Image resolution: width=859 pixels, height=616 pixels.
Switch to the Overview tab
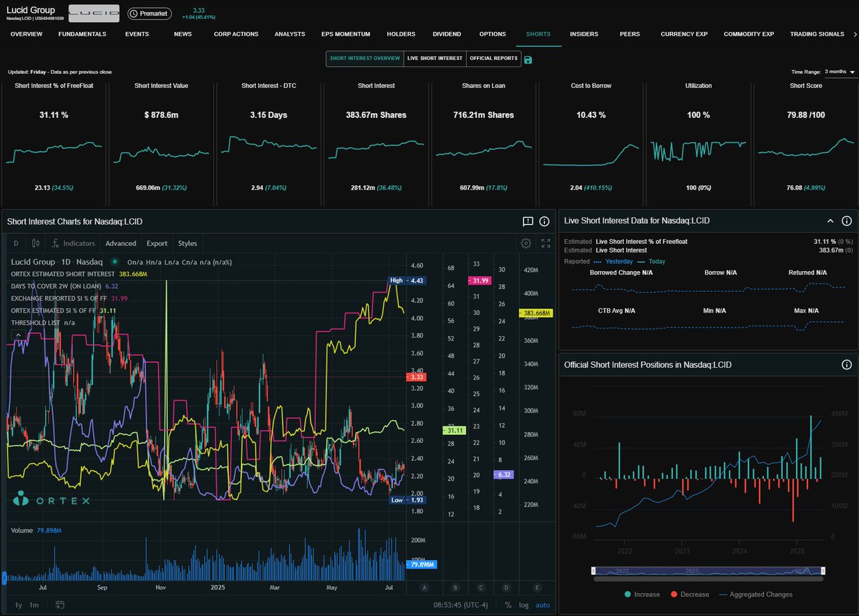point(26,34)
